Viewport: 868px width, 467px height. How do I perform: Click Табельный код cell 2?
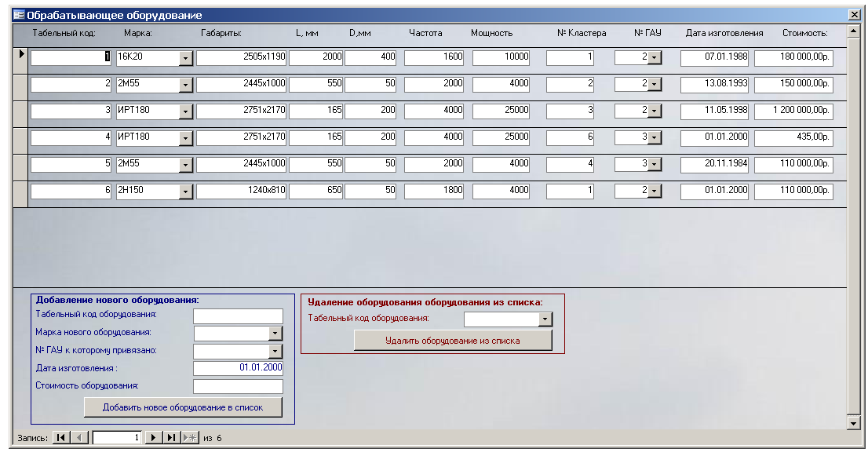point(71,83)
